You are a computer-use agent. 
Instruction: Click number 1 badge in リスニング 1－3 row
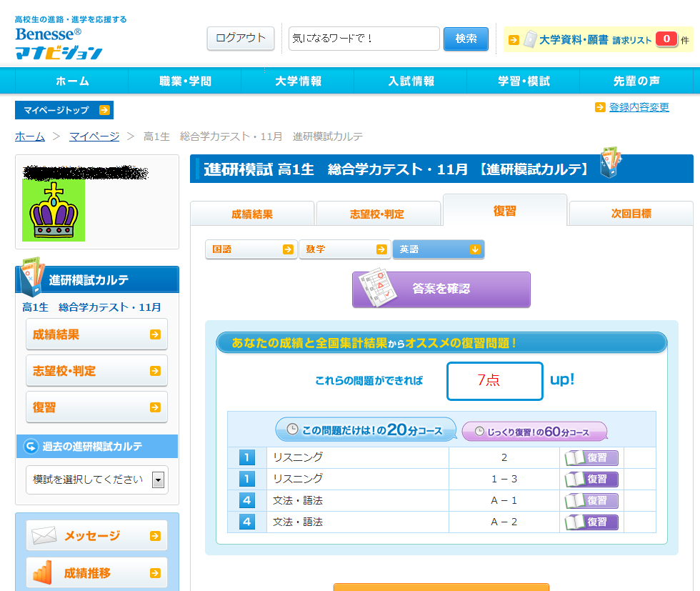[x=247, y=479]
